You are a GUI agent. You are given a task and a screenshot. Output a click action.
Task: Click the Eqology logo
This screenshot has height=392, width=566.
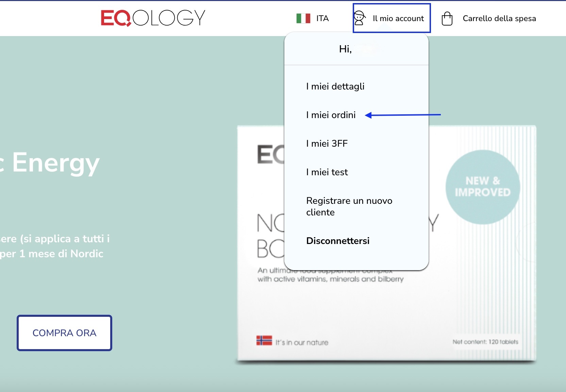153,18
